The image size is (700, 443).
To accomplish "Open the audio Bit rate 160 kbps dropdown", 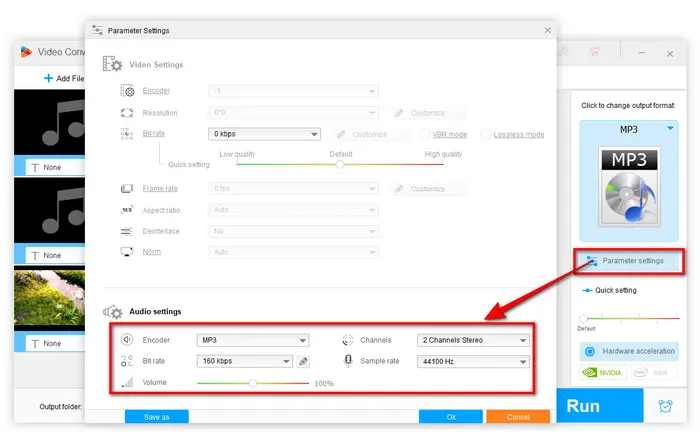I will click(x=244, y=361).
